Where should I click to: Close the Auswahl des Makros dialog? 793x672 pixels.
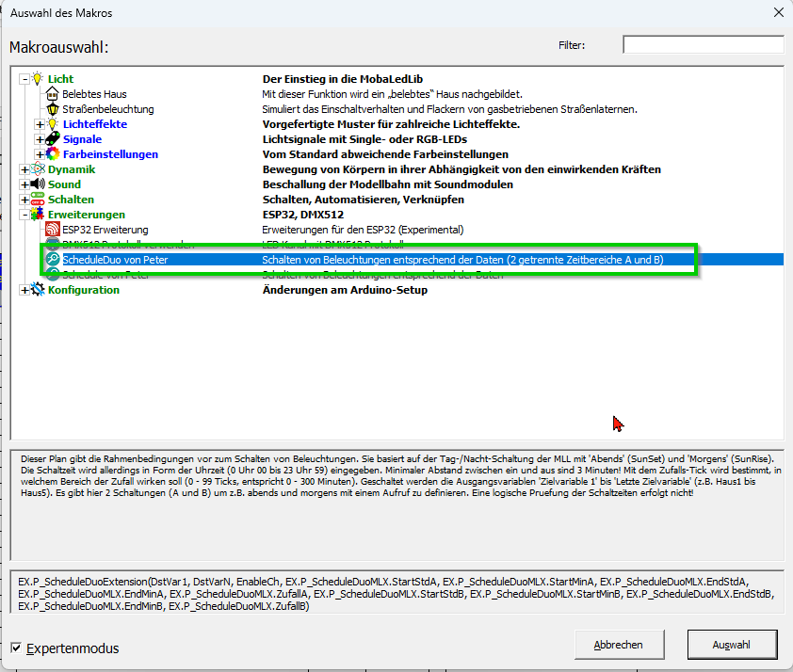click(x=777, y=12)
